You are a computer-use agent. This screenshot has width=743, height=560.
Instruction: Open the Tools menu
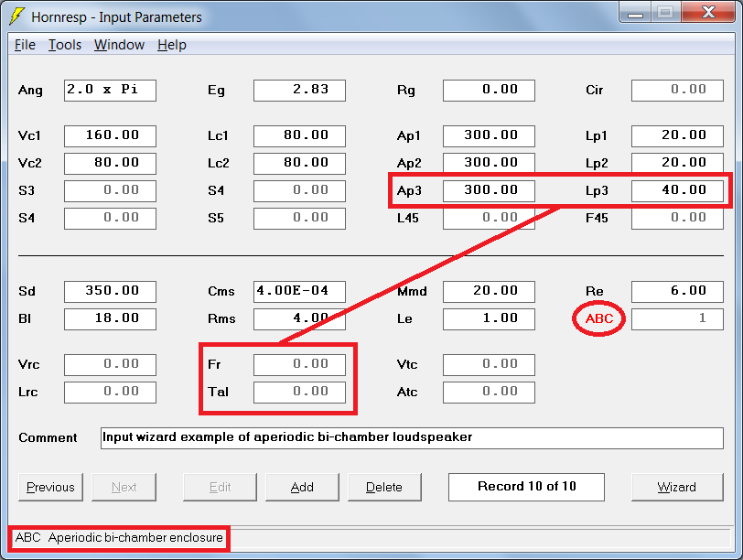coord(65,45)
